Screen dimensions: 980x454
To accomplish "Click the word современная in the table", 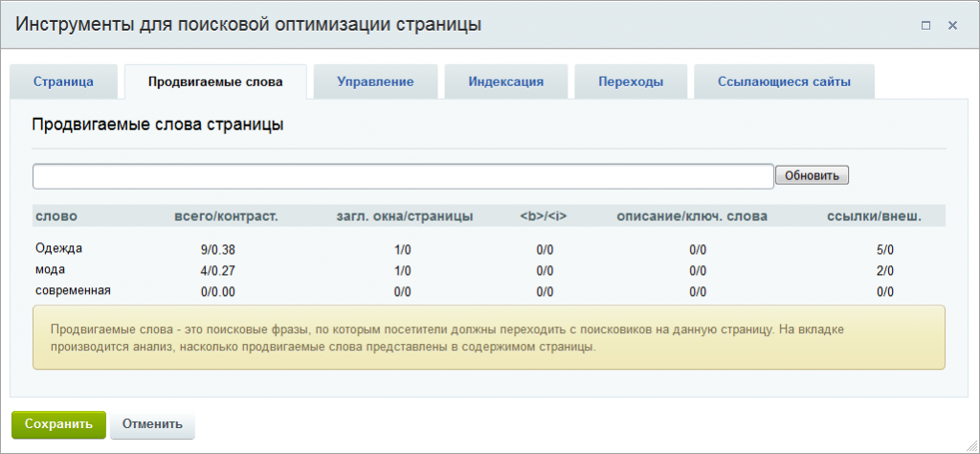I will pyautogui.click(x=73, y=290).
